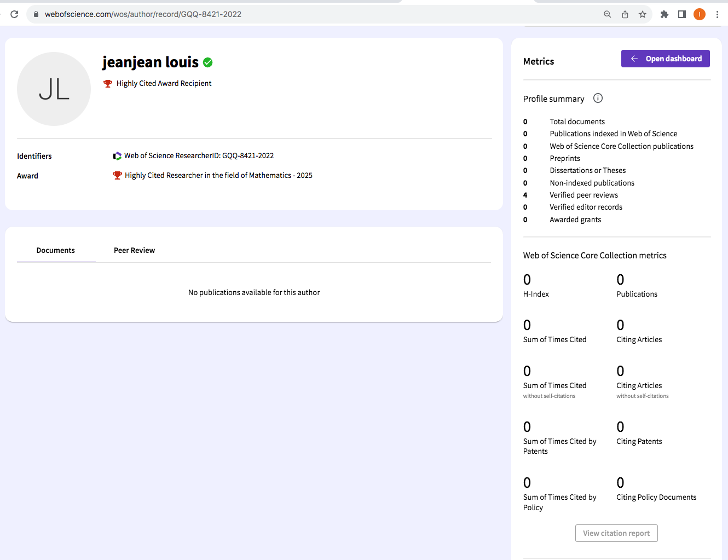This screenshot has height=560, width=728.
Task: Click the View citation report button
Action: pyautogui.click(x=616, y=533)
